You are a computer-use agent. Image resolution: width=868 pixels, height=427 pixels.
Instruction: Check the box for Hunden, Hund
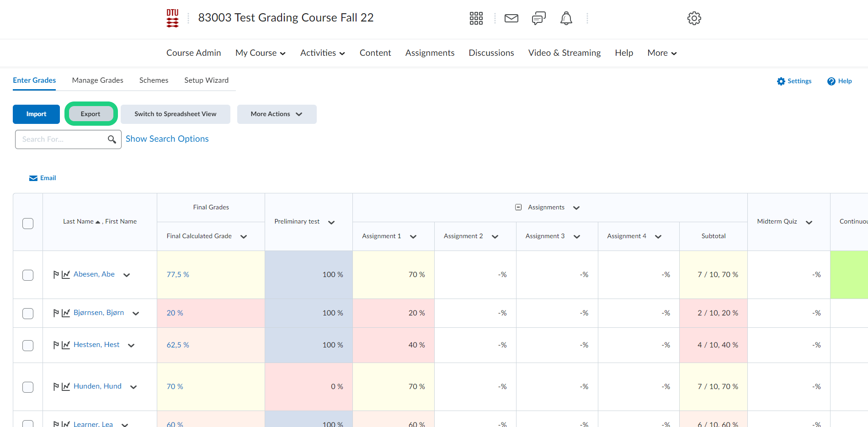tap(28, 387)
